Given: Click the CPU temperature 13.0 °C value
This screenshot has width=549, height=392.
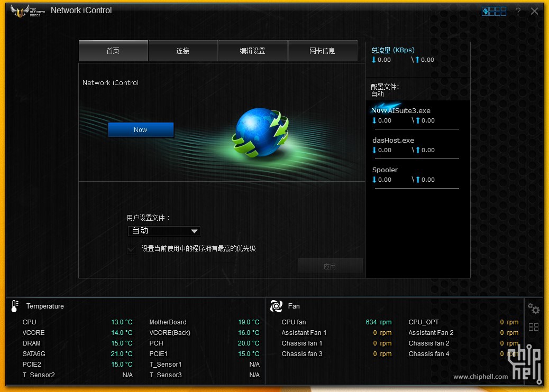Looking at the screenshot, I should (x=122, y=322).
